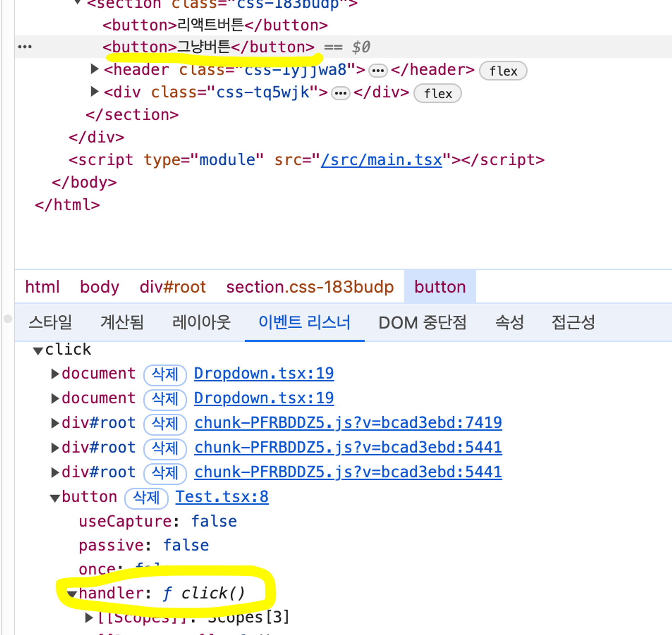Select body in the breadcrumb bar

99,287
